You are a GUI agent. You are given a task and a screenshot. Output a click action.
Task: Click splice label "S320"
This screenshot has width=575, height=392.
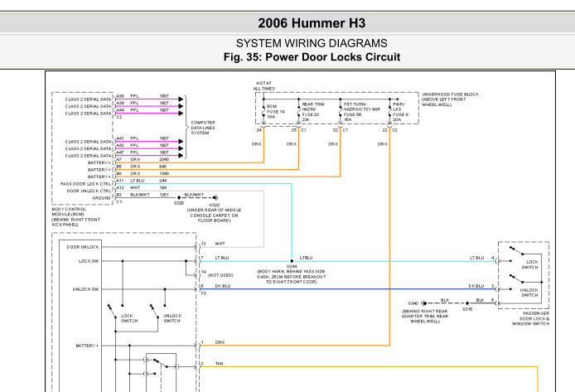[179, 203]
